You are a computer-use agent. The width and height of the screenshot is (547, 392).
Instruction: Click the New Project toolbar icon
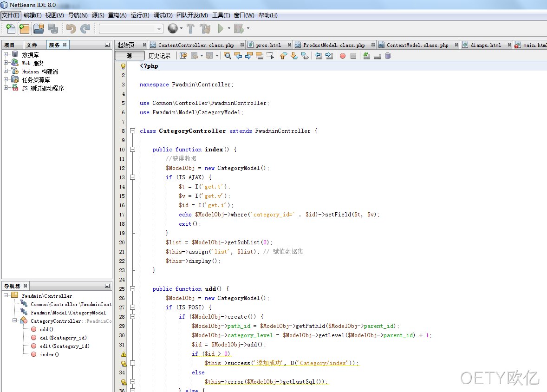click(x=25, y=28)
